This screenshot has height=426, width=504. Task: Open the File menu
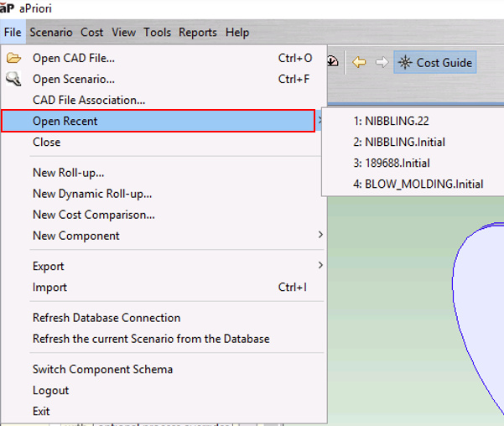pyautogui.click(x=13, y=32)
